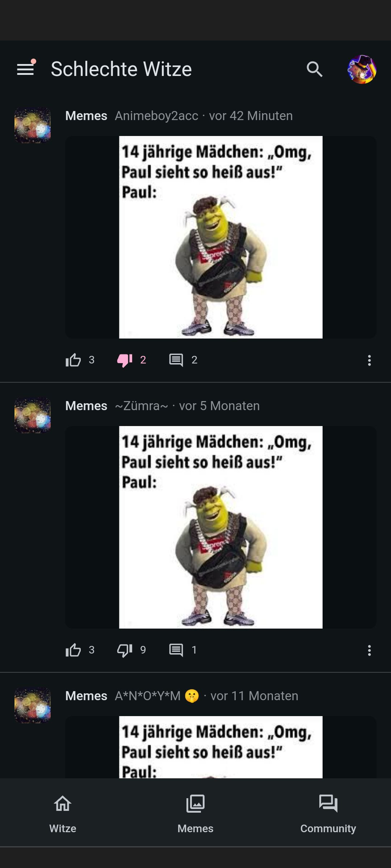391x868 pixels.
Task: View the first Shrek meme image
Action: 221,237
